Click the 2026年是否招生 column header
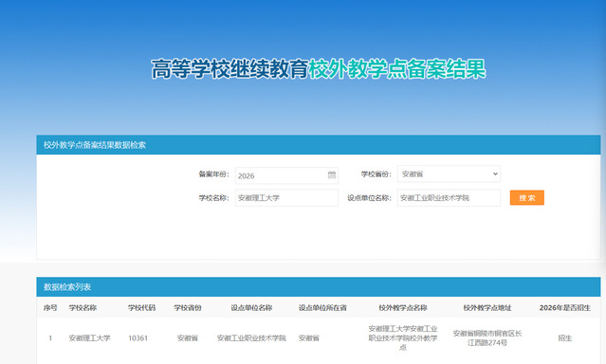 (x=564, y=308)
